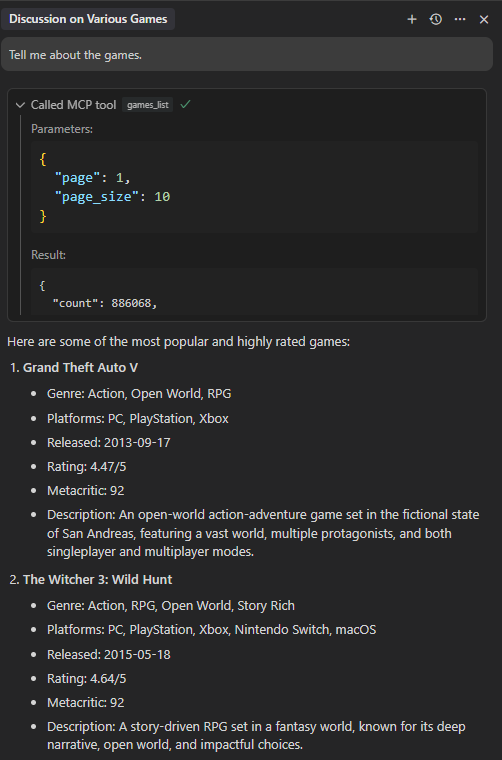Click the "count": 886068 line

tap(106, 303)
